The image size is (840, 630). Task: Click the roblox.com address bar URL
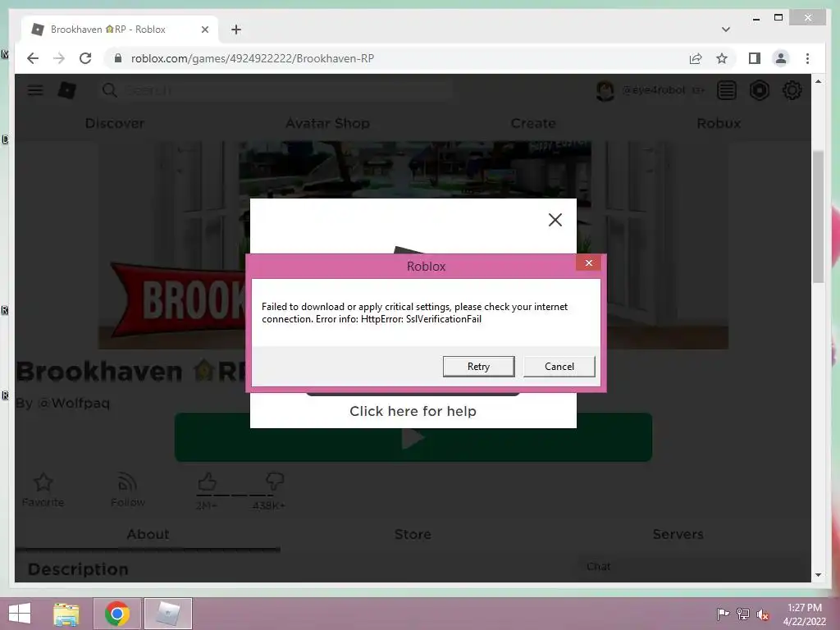coord(253,58)
